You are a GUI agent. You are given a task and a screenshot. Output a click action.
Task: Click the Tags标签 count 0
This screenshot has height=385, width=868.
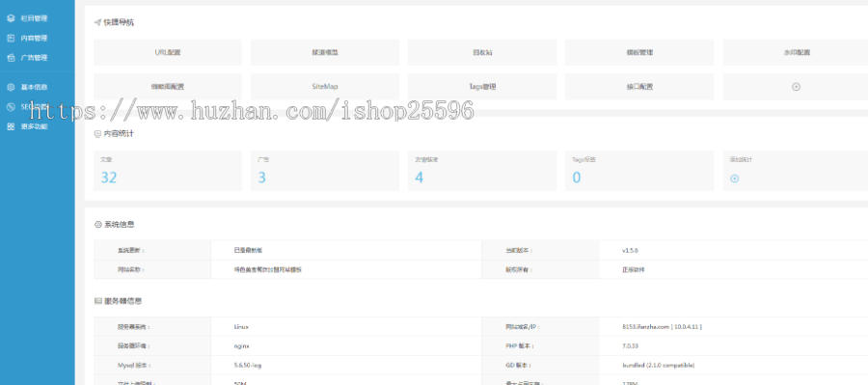[x=577, y=178]
